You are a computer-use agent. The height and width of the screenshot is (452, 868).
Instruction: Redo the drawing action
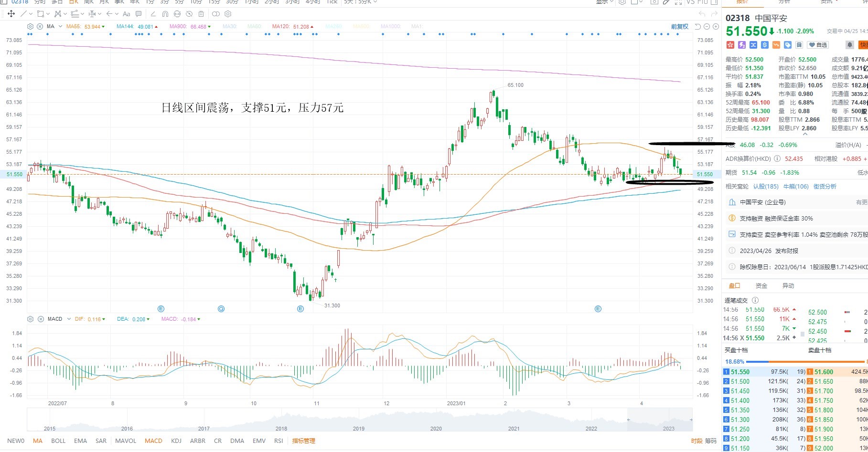(714, 14)
